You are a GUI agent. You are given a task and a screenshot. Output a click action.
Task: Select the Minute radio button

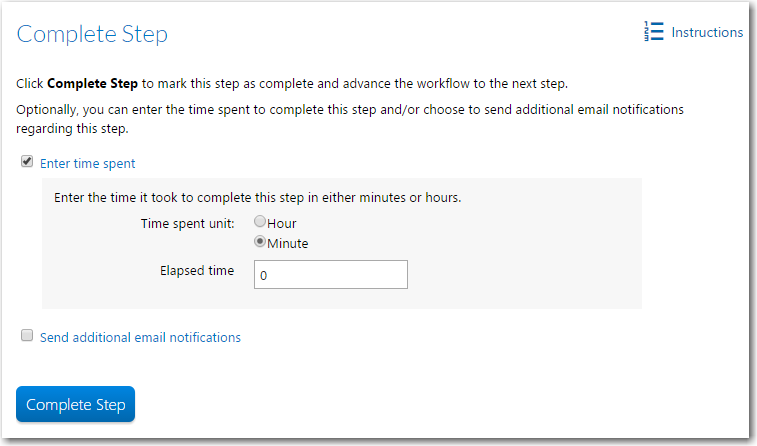pos(260,242)
